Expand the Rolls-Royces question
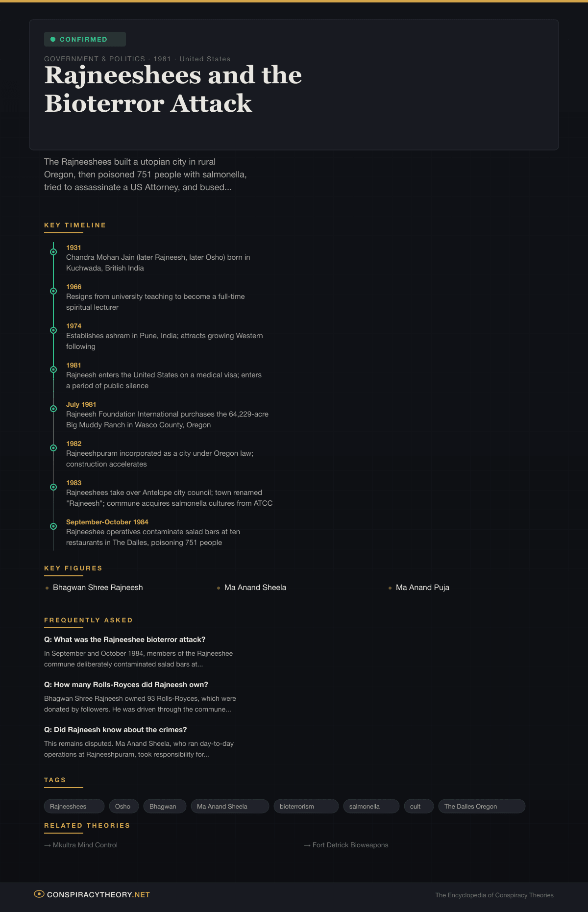Screen dimensions: 588x912 click(x=126, y=685)
